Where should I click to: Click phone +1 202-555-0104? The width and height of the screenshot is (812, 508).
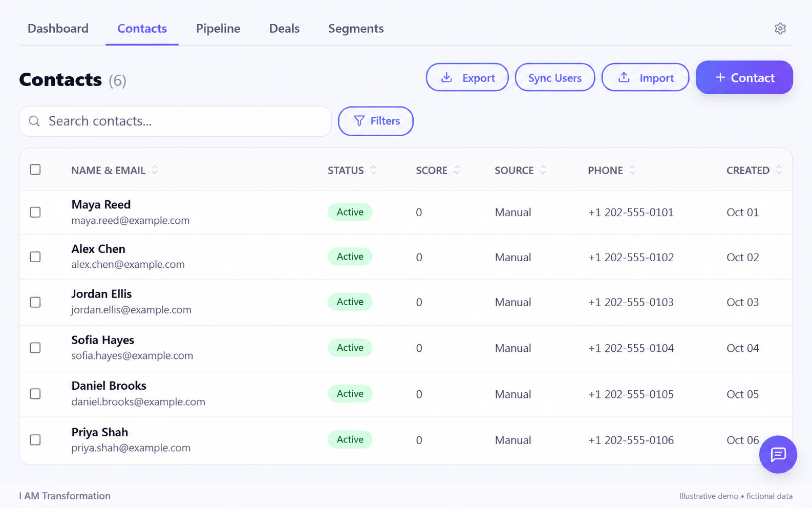631,348
